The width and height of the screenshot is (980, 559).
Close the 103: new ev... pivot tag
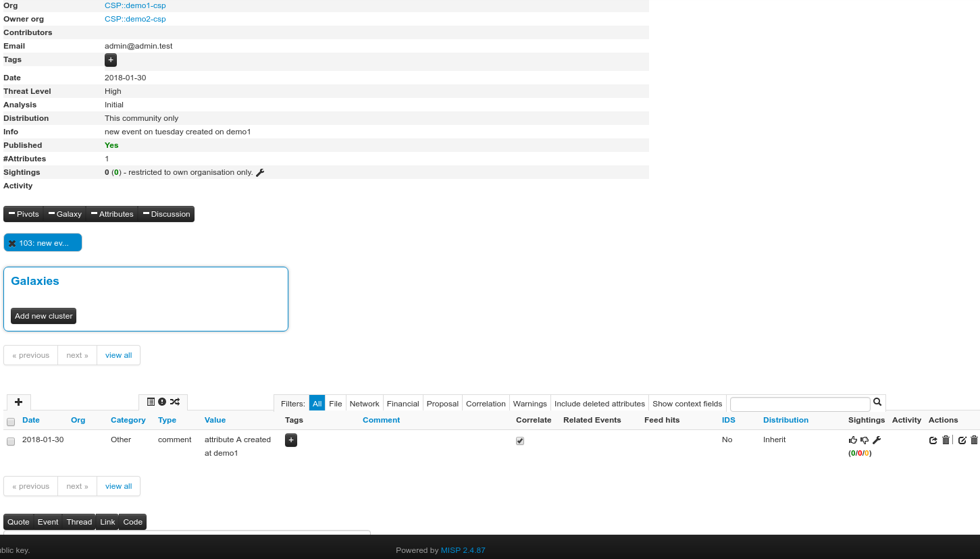click(12, 244)
